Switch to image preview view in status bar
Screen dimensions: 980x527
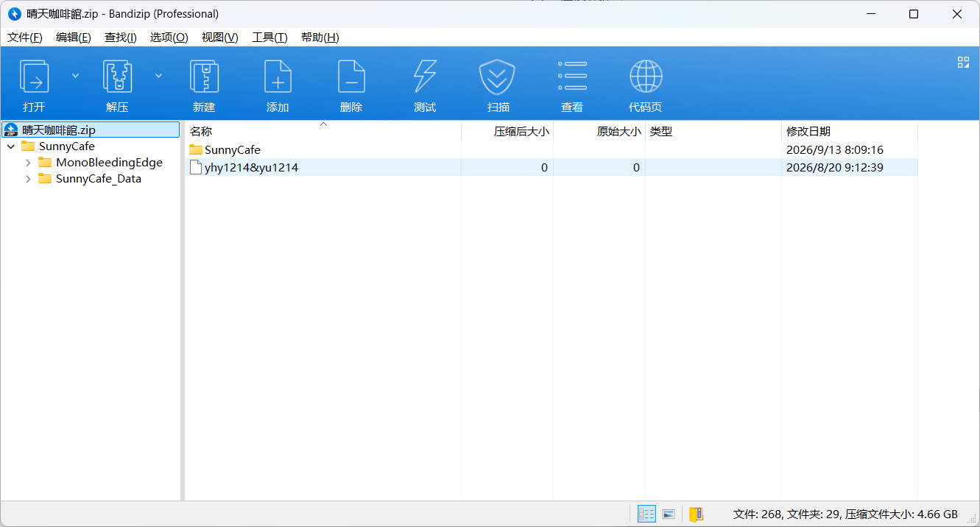pyautogui.click(x=669, y=514)
